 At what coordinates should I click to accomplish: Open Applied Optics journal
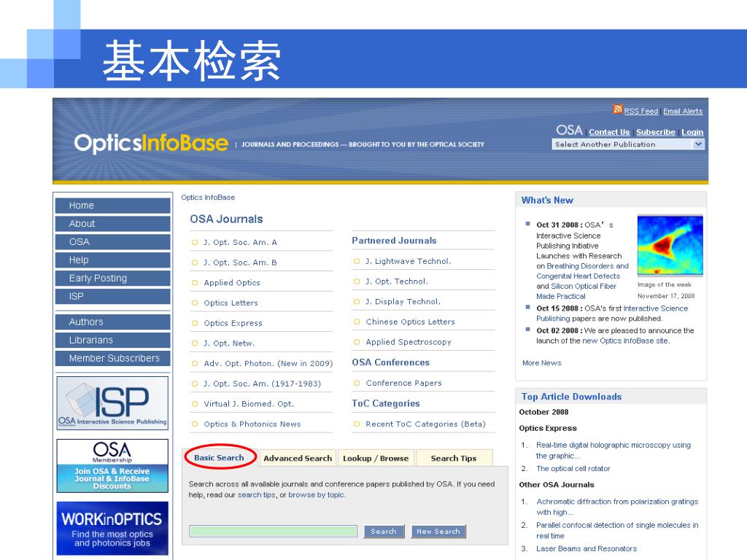[232, 282]
